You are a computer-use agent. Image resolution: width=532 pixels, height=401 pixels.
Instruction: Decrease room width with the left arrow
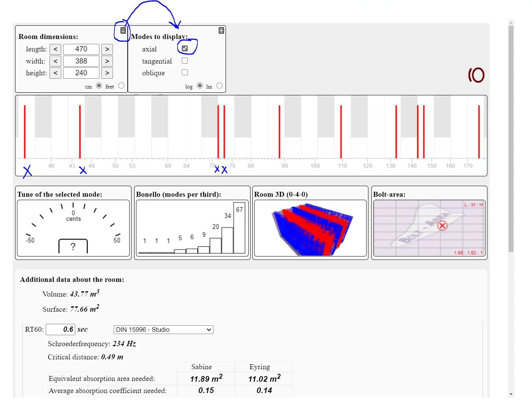tap(56, 61)
